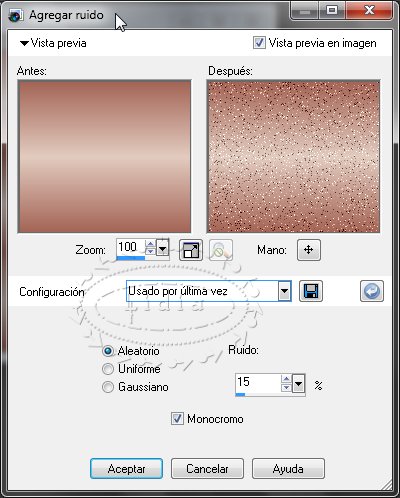Click the Ruido value field showing 15

click(258, 383)
